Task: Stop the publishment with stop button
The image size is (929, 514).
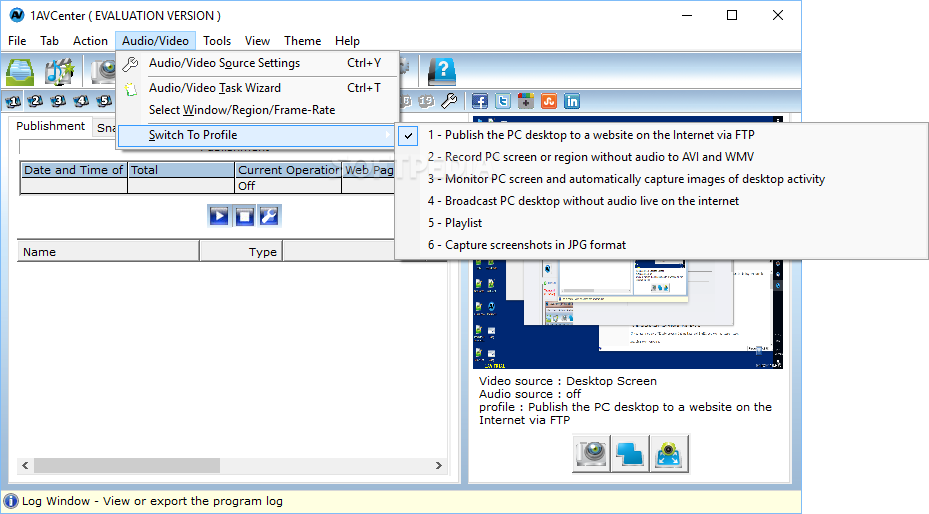Action: 244,216
